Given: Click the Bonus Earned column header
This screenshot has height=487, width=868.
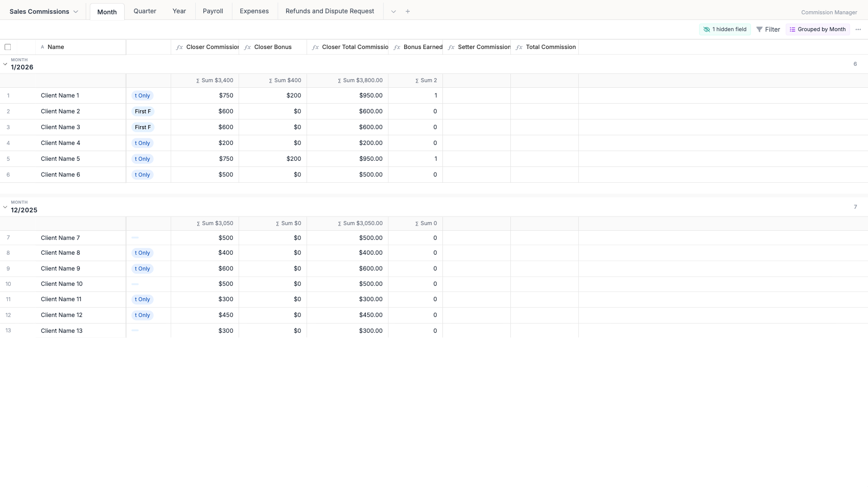Looking at the screenshot, I should pos(415,47).
